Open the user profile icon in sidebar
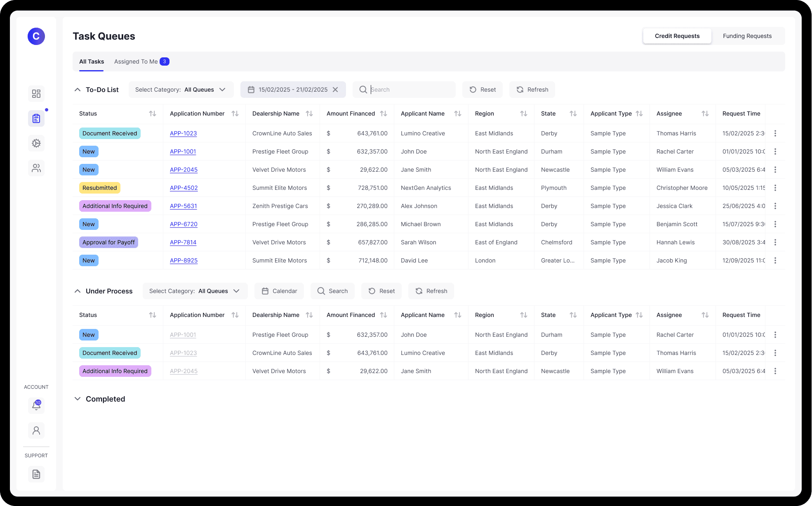 [x=36, y=430]
